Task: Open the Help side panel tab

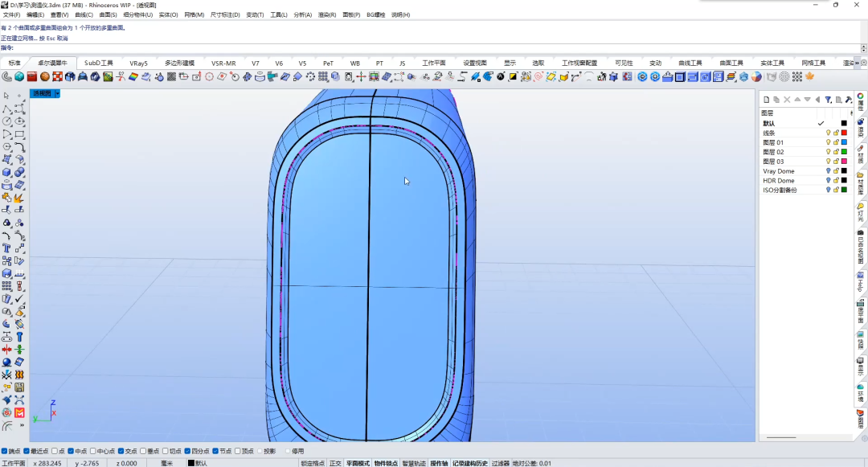Action: point(861,281)
